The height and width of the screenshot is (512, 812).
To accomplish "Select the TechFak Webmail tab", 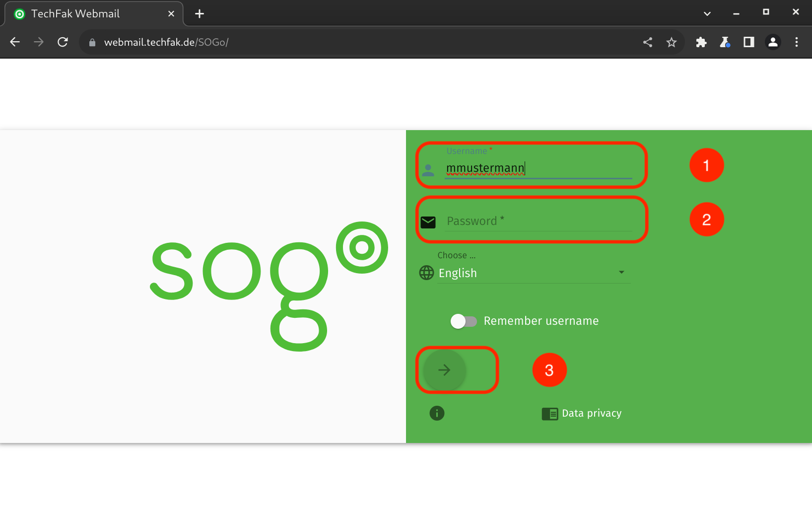I will 94,14.
